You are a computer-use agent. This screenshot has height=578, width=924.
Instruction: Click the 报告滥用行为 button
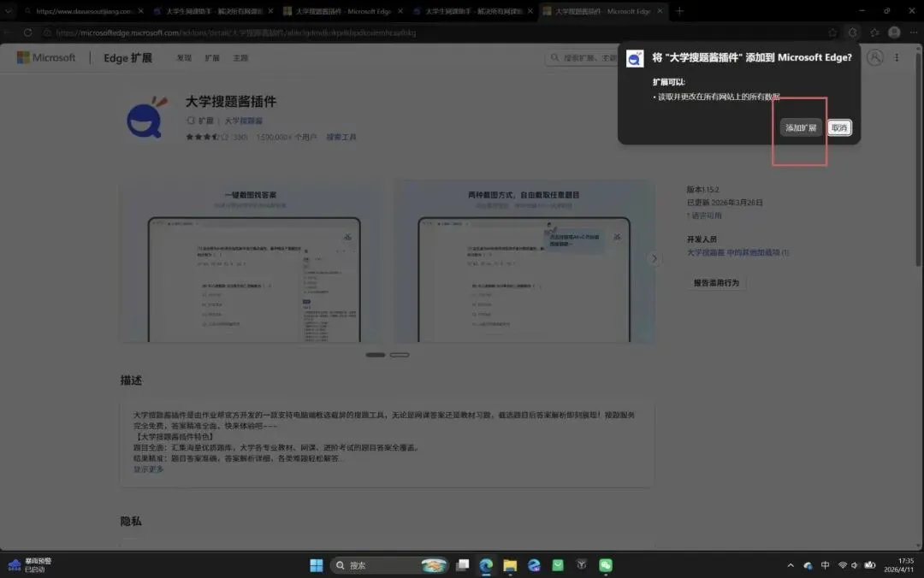[716, 283]
